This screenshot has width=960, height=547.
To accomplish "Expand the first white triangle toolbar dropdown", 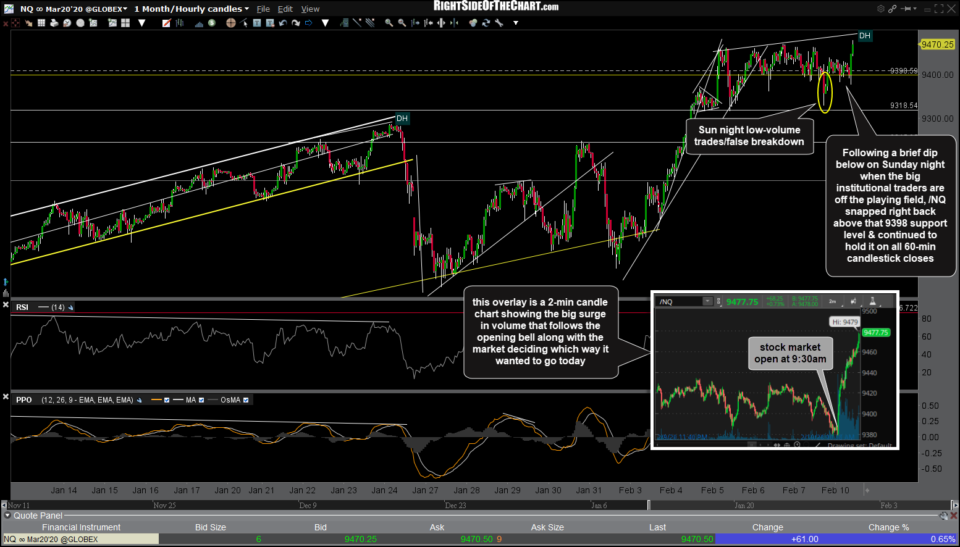I will (x=141, y=23).
